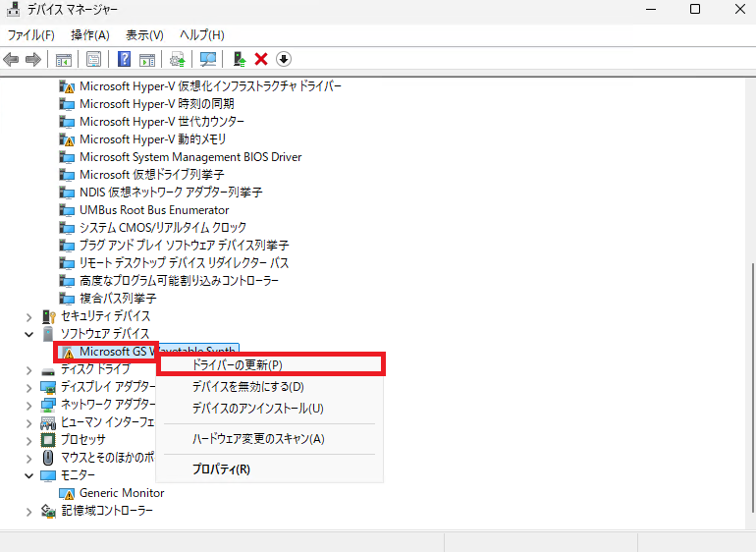The image size is (756, 552).
Task: Maximize the Device Manager window
Action: [695, 9]
